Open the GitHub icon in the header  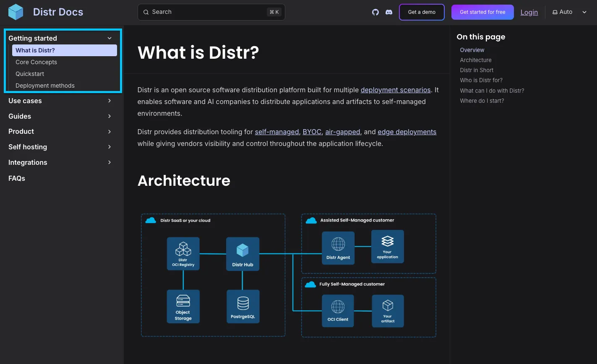point(375,12)
